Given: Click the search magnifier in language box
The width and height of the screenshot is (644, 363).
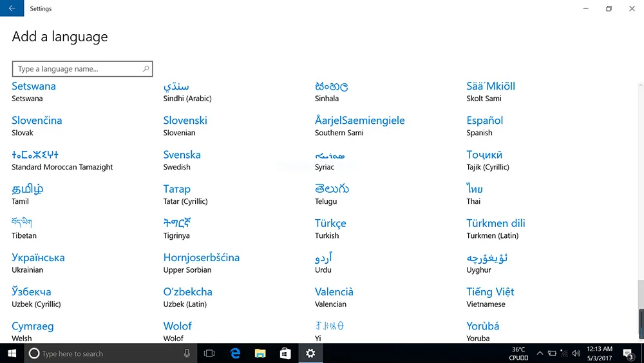Looking at the screenshot, I should (x=146, y=68).
